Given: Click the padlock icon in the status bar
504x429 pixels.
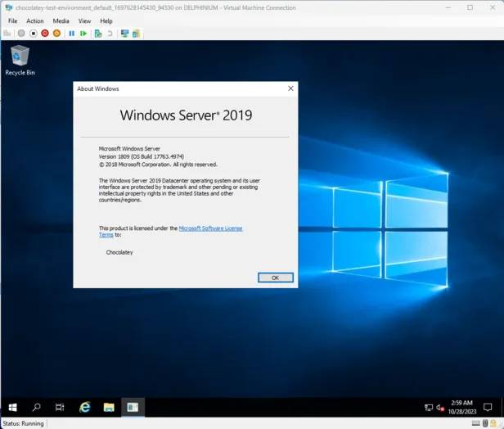Looking at the screenshot, I should coord(493,423).
